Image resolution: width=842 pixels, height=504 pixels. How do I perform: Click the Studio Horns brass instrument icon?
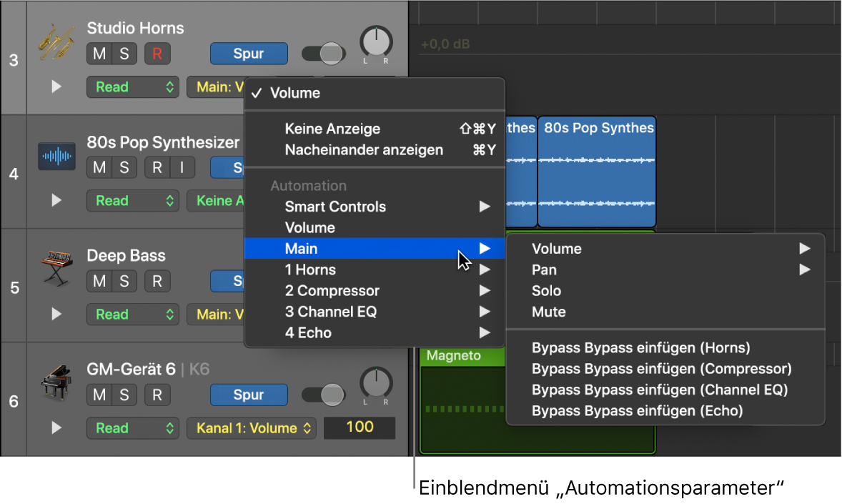56,41
